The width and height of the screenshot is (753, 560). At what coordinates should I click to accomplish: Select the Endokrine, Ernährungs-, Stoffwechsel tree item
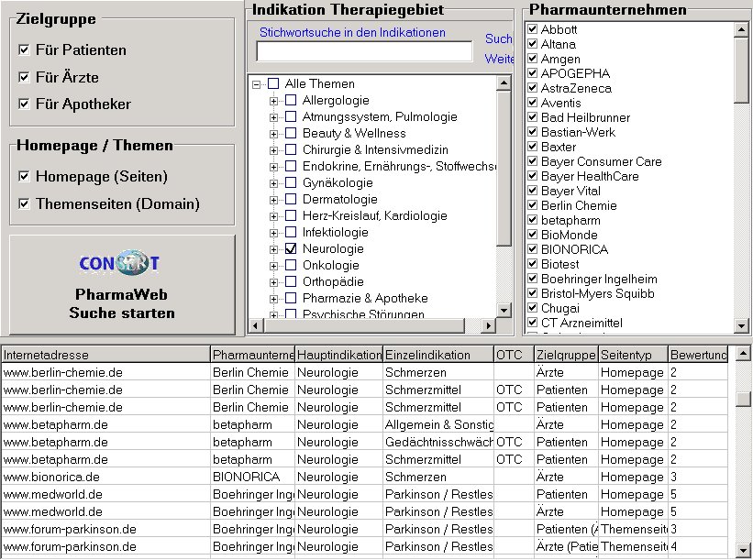point(399,167)
